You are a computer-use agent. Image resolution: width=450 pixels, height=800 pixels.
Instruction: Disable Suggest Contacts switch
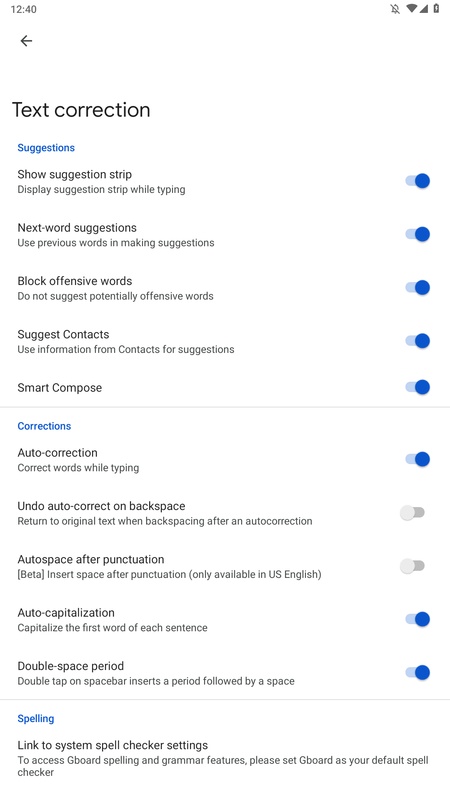[x=418, y=341]
